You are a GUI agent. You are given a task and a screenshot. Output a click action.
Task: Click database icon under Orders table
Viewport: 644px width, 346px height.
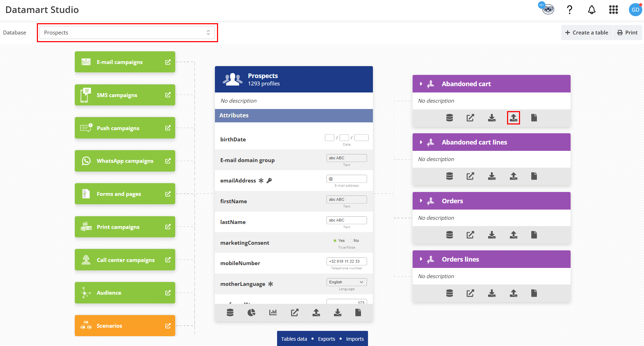449,235
